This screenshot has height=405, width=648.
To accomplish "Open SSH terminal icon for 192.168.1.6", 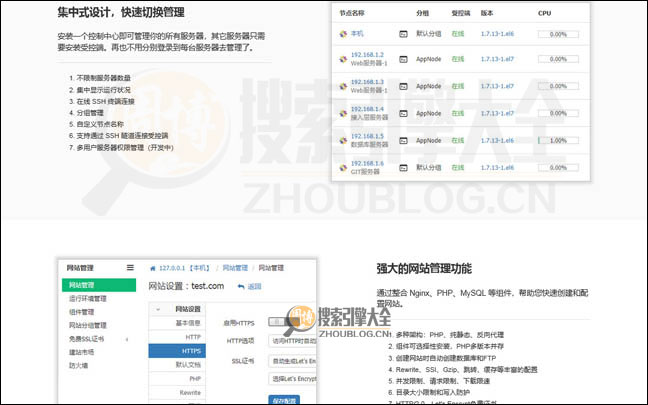I will (403, 168).
